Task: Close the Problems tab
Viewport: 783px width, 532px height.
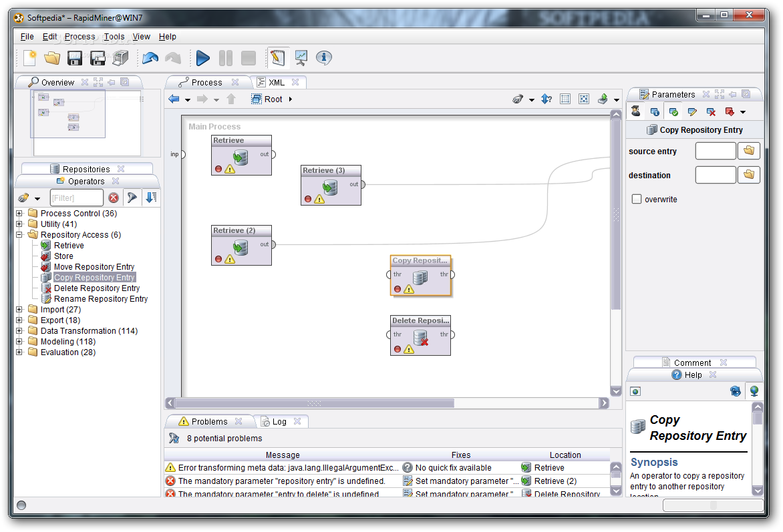Action: [x=239, y=421]
